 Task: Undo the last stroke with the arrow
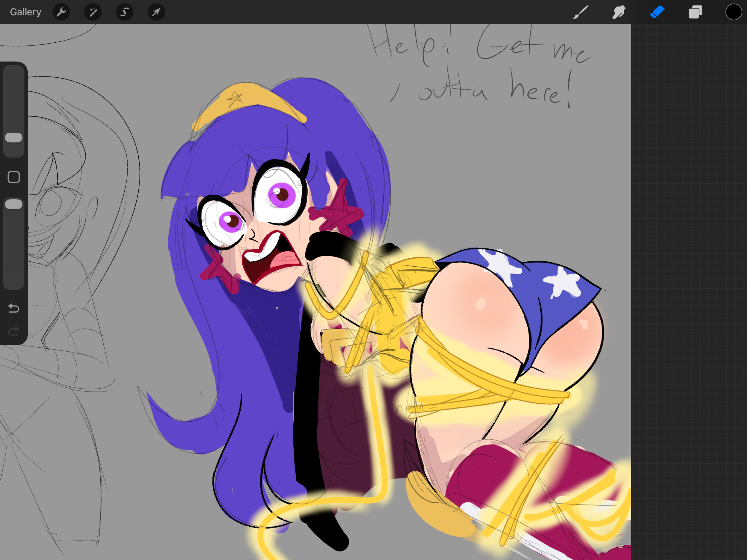click(x=14, y=308)
